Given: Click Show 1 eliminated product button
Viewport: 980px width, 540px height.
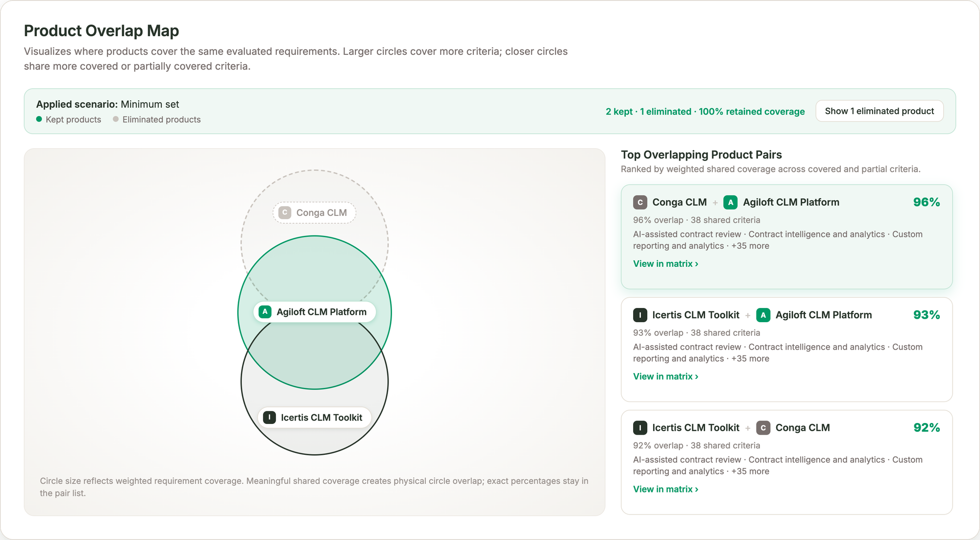Looking at the screenshot, I should coord(880,111).
